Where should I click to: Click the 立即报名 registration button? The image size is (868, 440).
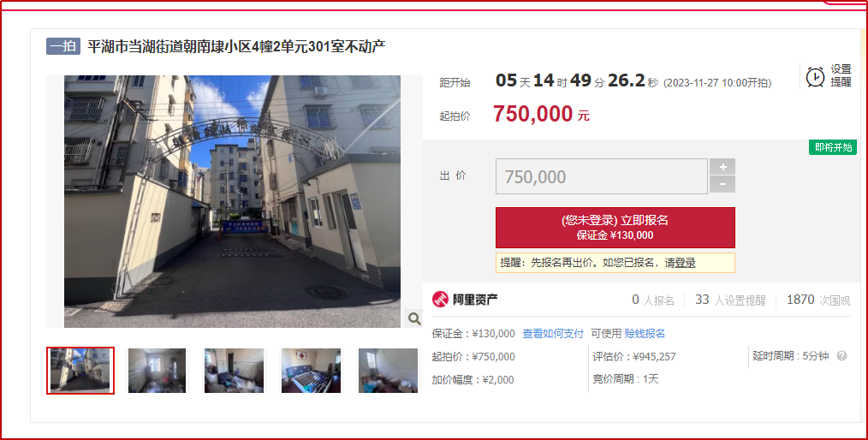(615, 228)
